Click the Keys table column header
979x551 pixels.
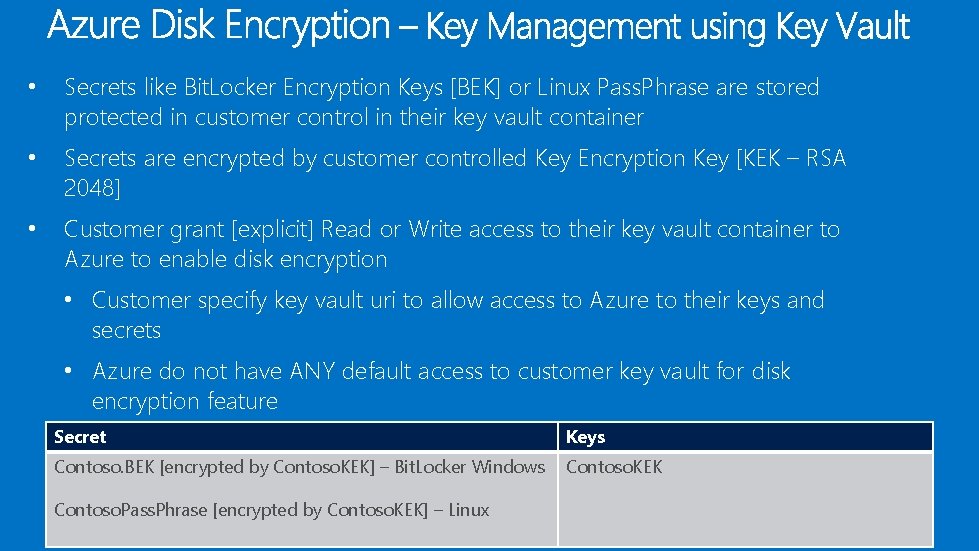(745, 437)
